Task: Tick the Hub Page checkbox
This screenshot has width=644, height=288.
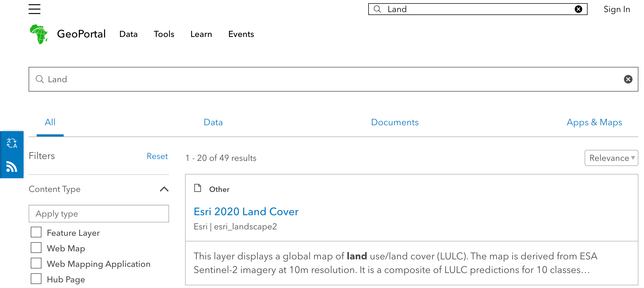Action: coord(36,279)
